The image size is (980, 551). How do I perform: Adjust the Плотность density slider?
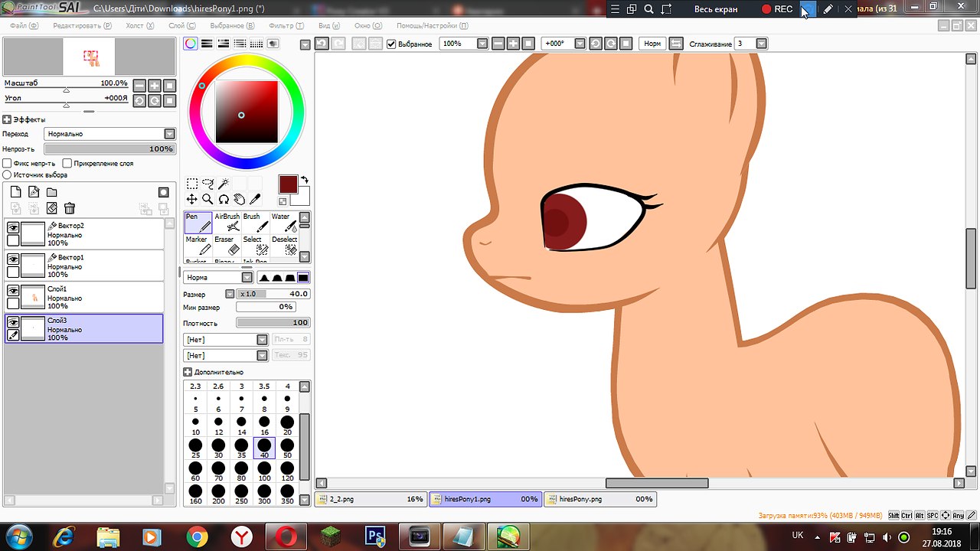(x=273, y=323)
